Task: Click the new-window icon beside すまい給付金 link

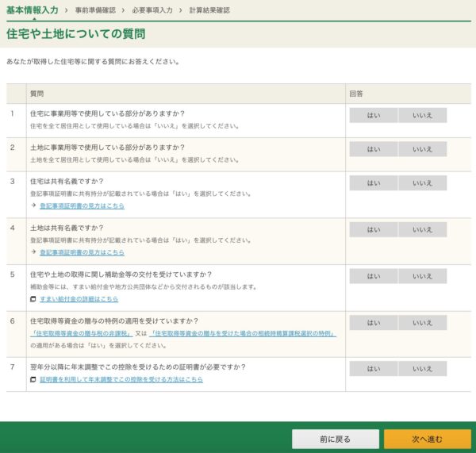Action: 33,299
